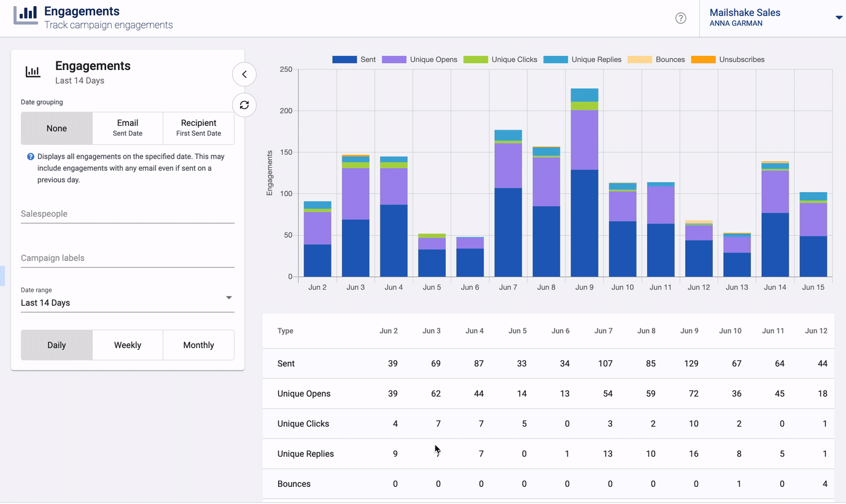Viewport: 846px width, 504px height.
Task: Click the bar chart icon in Engagements card
Action: (33, 72)
